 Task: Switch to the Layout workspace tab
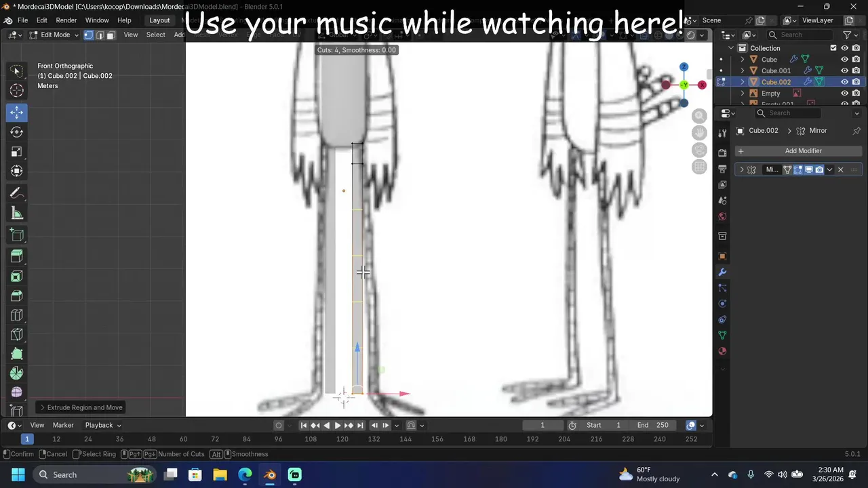point(159,20)
